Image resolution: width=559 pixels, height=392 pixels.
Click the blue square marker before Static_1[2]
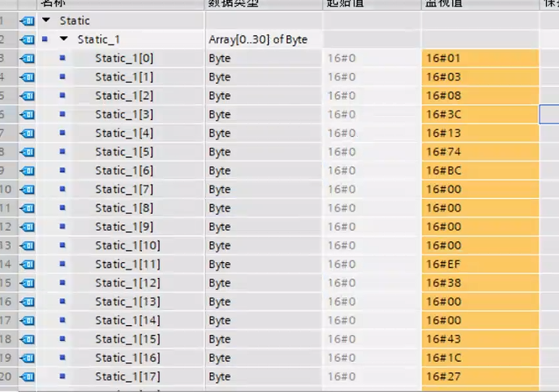pyautogui.click(x=62, y=95)
